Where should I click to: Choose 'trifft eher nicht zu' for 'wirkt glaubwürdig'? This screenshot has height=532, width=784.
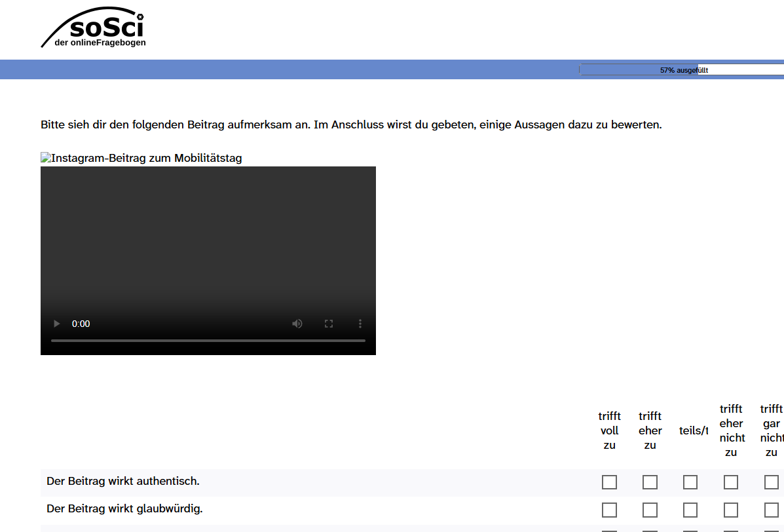(x=731, y=510)
